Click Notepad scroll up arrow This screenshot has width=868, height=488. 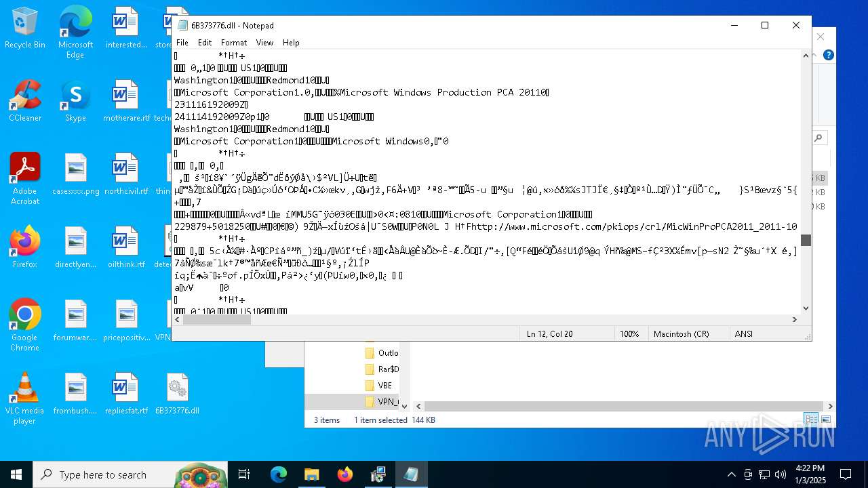[806, 56]
